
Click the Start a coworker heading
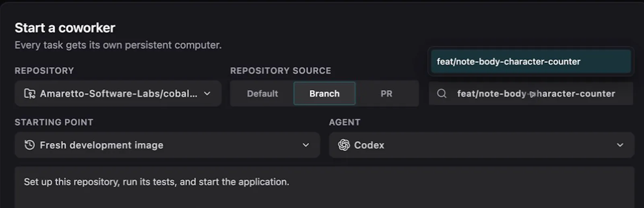point(65,28)
